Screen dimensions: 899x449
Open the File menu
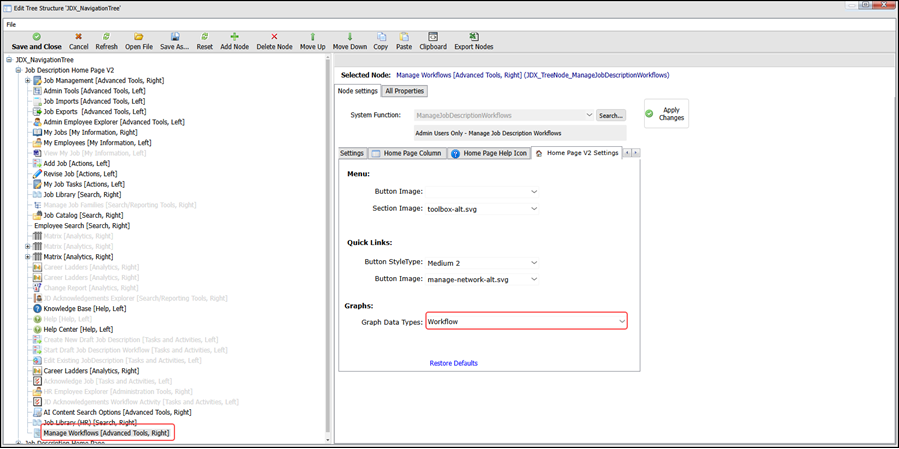point(11,25)
